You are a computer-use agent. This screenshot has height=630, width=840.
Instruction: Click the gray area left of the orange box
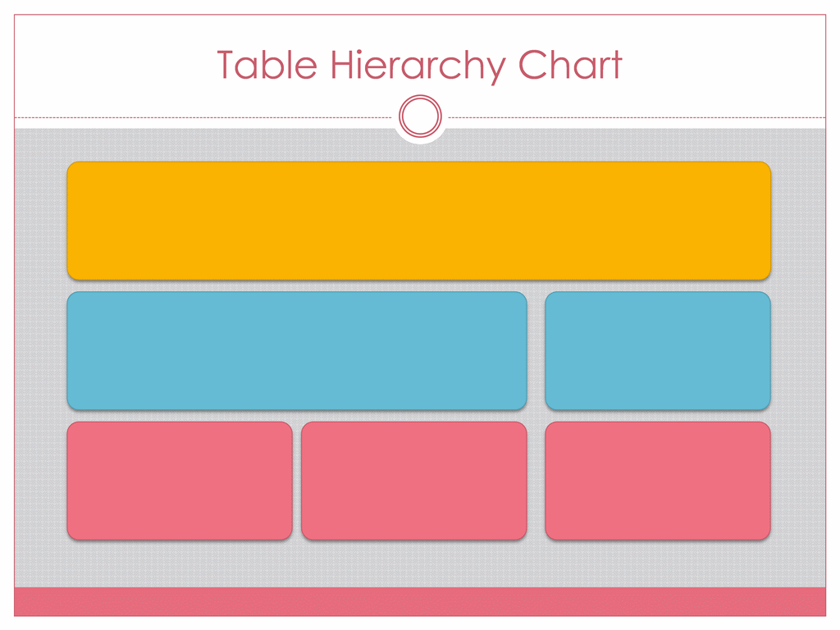click(41, 221)
